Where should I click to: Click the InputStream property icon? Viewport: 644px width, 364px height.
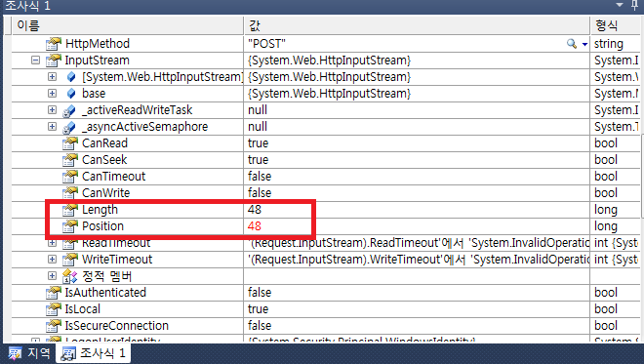coord(54,61)
